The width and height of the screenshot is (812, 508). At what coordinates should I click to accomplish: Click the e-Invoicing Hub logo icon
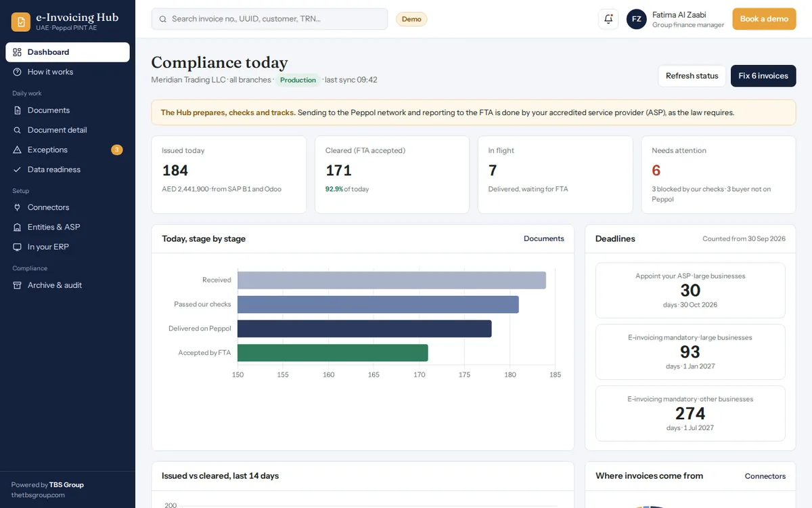21,22
